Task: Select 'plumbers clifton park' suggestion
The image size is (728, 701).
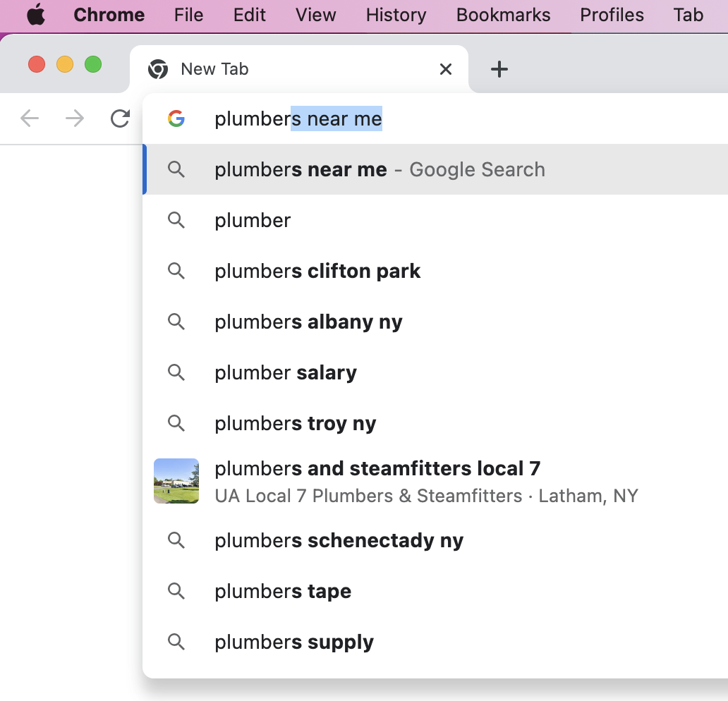Action: 317,272
